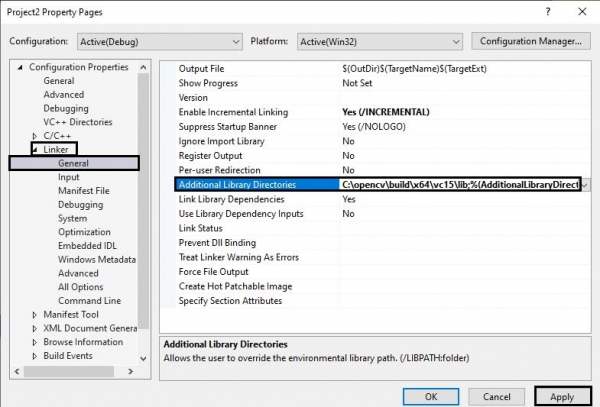Expand the C/C++ tree node
The image size is (600, 407).
35,136
